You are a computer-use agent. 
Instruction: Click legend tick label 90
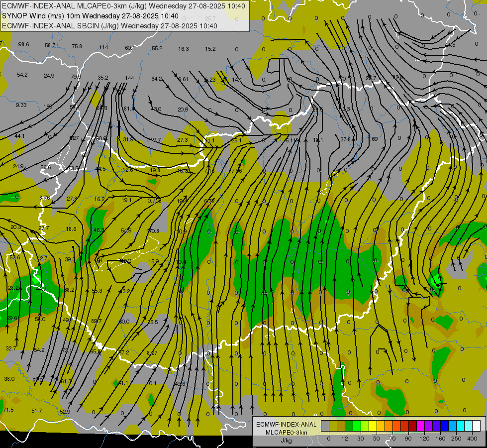click(x=408, y=439)
